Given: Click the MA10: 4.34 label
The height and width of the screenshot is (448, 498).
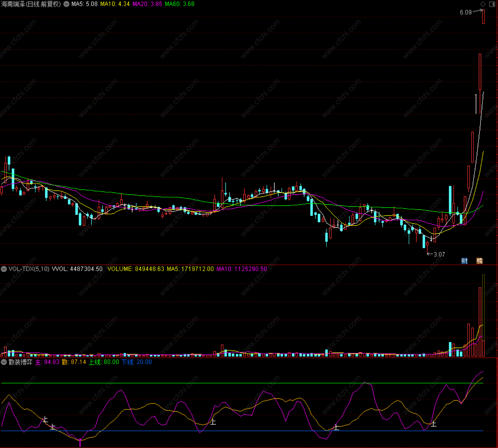Looking at the screenshot, I should pos(115,4).
